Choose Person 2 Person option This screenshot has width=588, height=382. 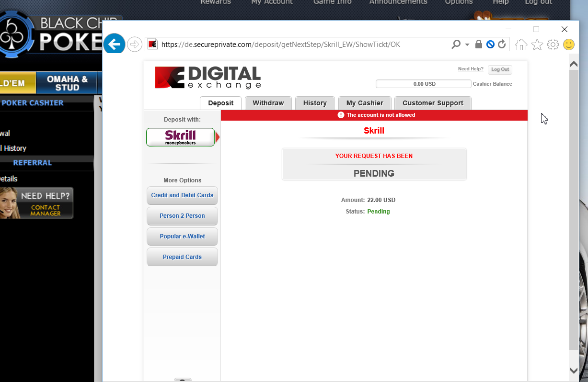coord(182,216)
